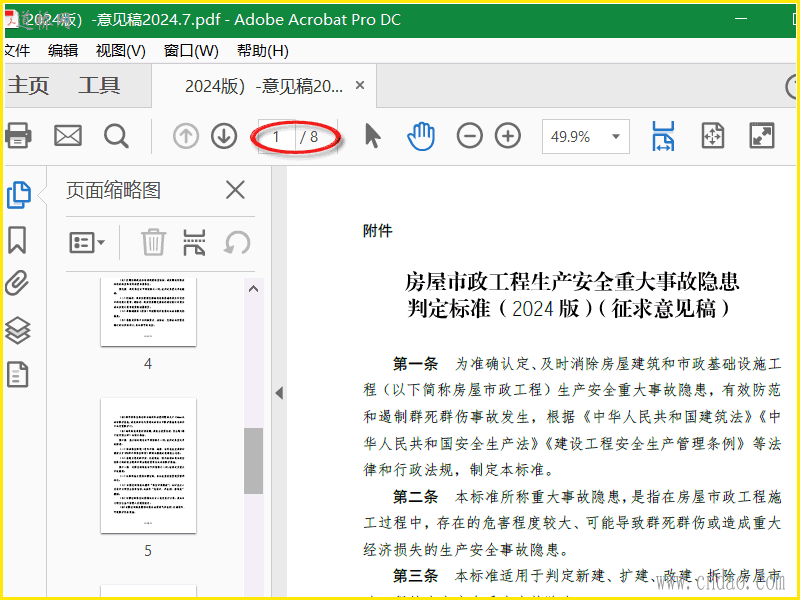Send file by email envelope icon
The width and height of the screenshot is (800, 600).
point(68,136)
